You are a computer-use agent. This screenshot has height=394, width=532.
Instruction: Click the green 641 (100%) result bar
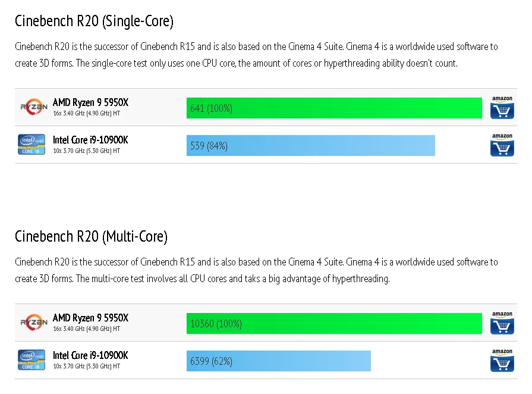tap(333, 108)
